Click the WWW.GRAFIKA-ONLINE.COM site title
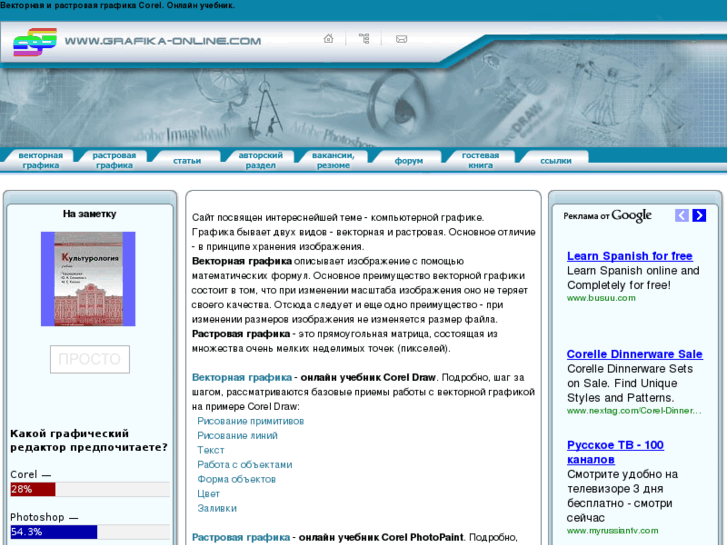Screen dimensions: 727x545 click(x=163, y=41)
